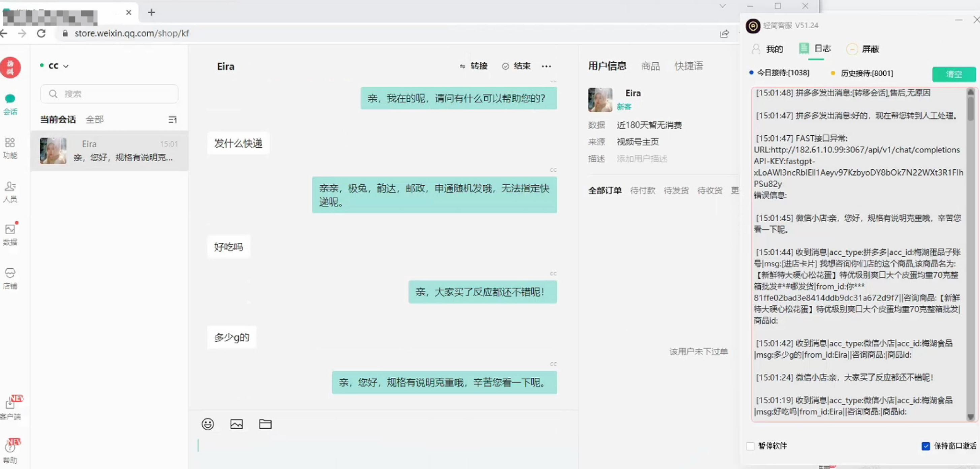This screenshot has width=980, height=469.
Task: Click the send image icon
Action: tap(237, 424)
